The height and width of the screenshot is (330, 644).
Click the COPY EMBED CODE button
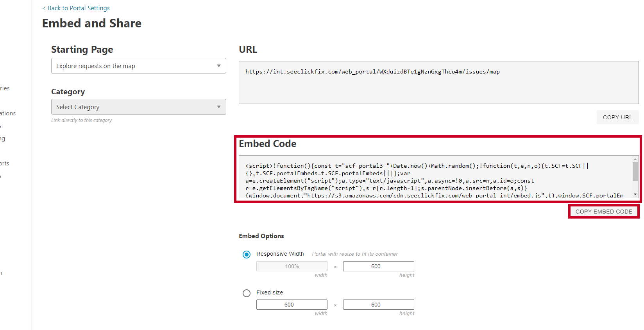click(604, 212)
